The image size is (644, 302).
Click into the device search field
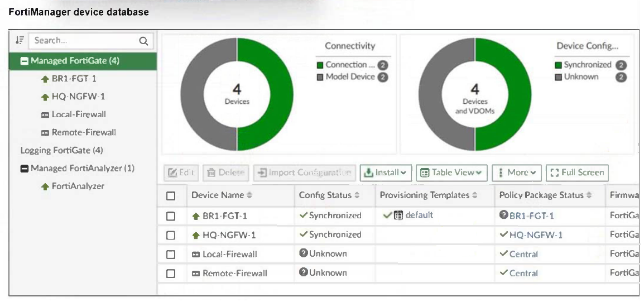coord(84,41)
